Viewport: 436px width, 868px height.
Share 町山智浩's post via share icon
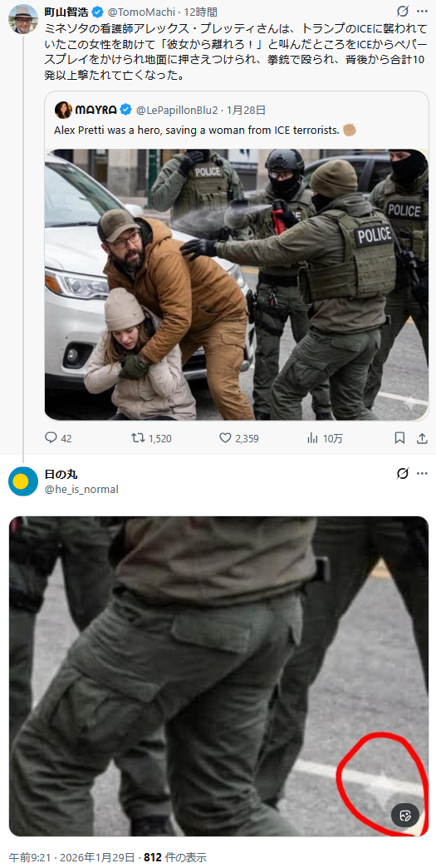tap(422, 438)
